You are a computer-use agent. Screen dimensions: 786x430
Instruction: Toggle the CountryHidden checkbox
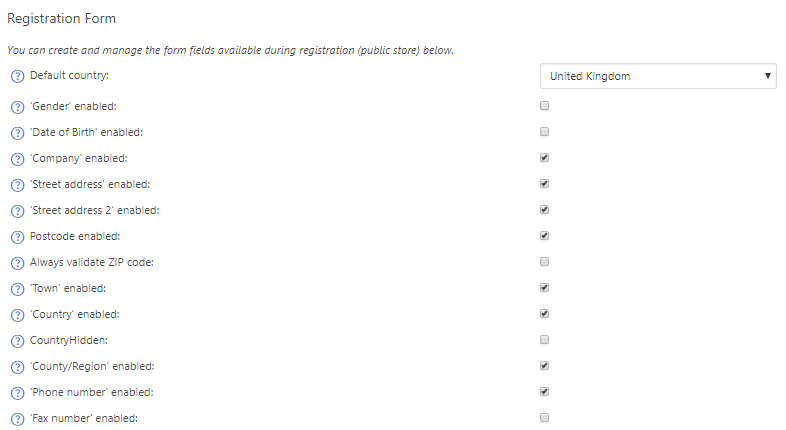click(544, 340)
